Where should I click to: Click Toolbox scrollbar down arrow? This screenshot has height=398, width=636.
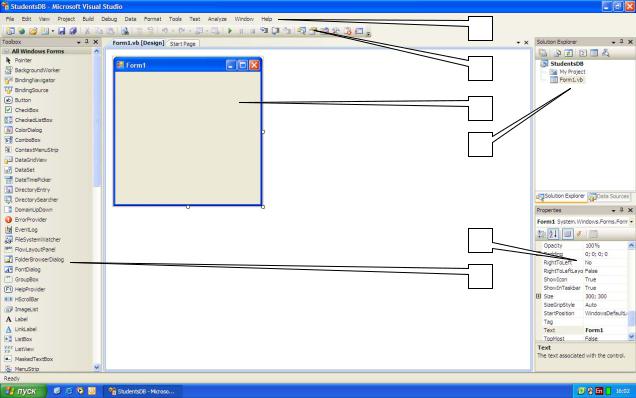tap(97, 368)
